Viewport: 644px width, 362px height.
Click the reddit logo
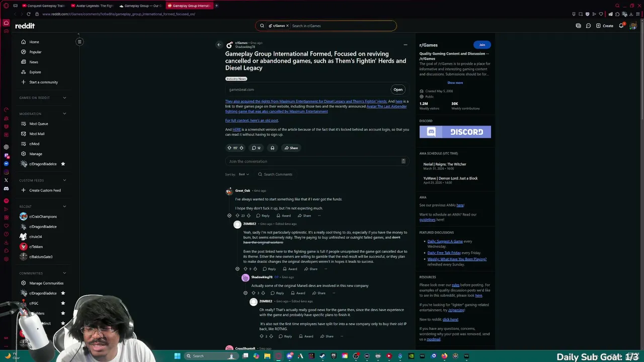click(x=25, y=26)
